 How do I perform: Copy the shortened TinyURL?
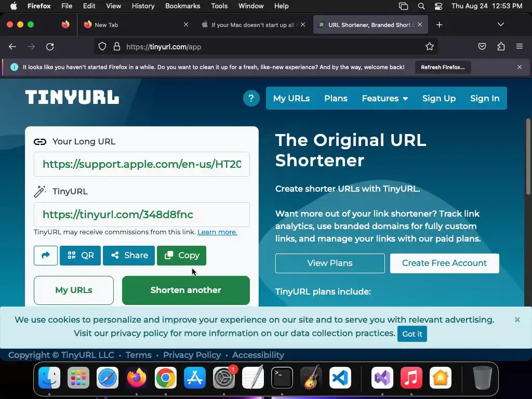click(181, 256)
